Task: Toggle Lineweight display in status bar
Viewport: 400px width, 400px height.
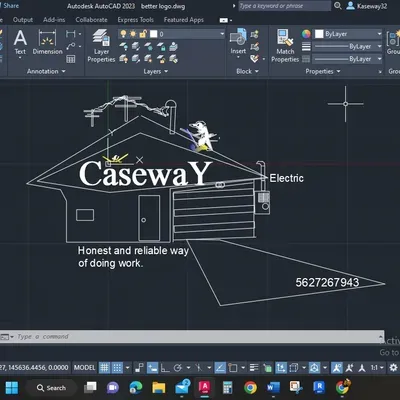Action: pos(254,368)
